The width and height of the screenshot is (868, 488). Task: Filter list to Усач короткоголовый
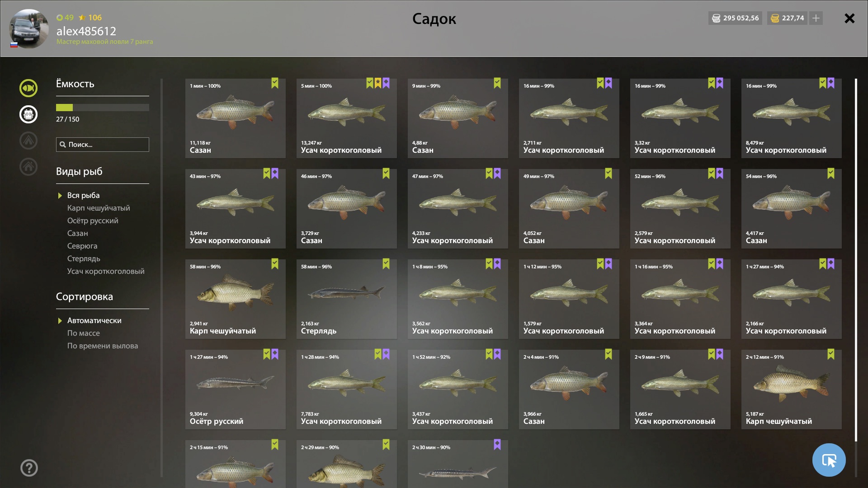click(106, 271)
